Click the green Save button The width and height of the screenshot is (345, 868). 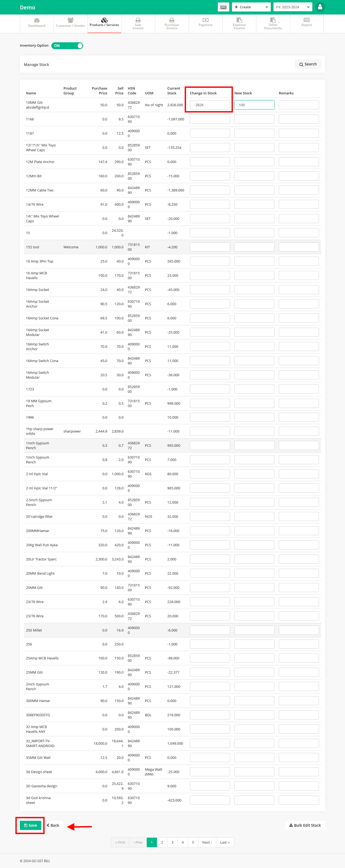click(30, 825)
